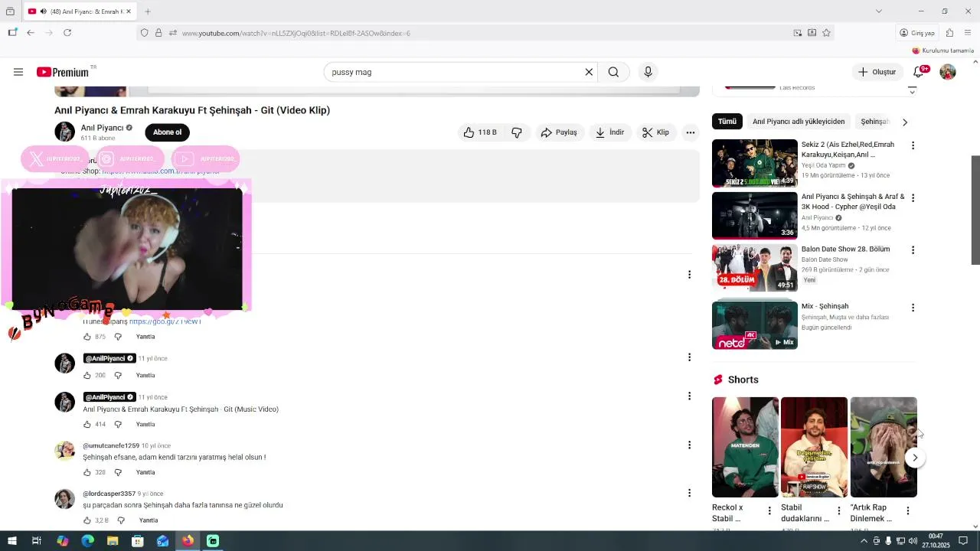
Task: Open browser extensions icon
Action: (949, 33)
